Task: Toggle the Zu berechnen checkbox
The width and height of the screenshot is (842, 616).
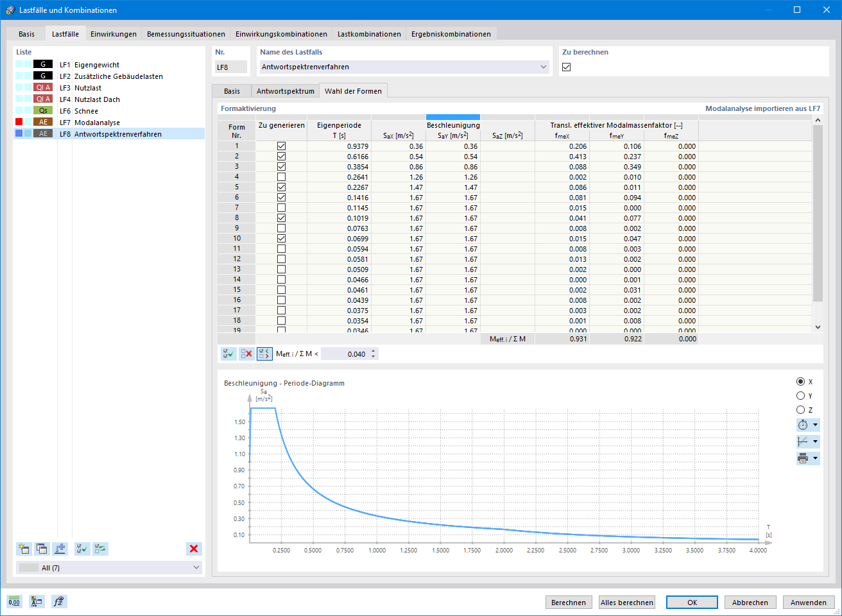Action: click(x=566, y=67)
